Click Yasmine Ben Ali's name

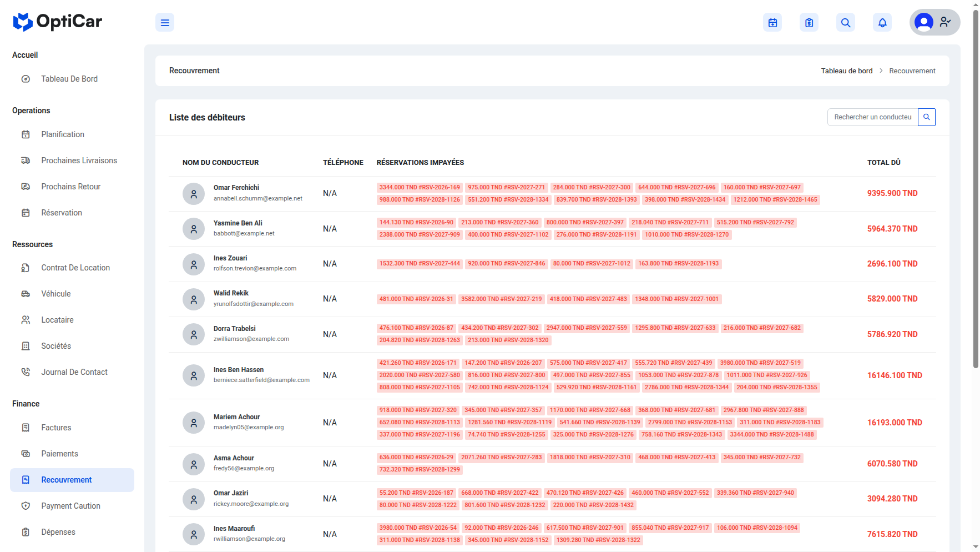(238, 223)
